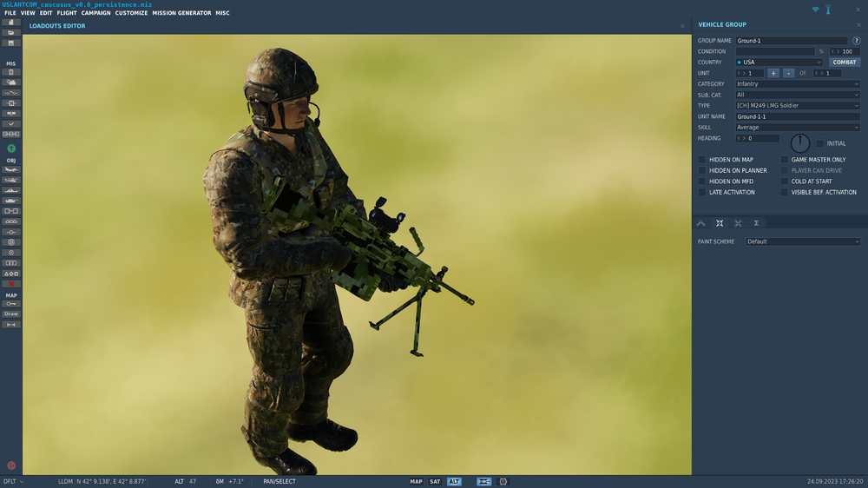Open the route tab icon in Vehicle Group
Screen dimensions: 868x488
700,223
